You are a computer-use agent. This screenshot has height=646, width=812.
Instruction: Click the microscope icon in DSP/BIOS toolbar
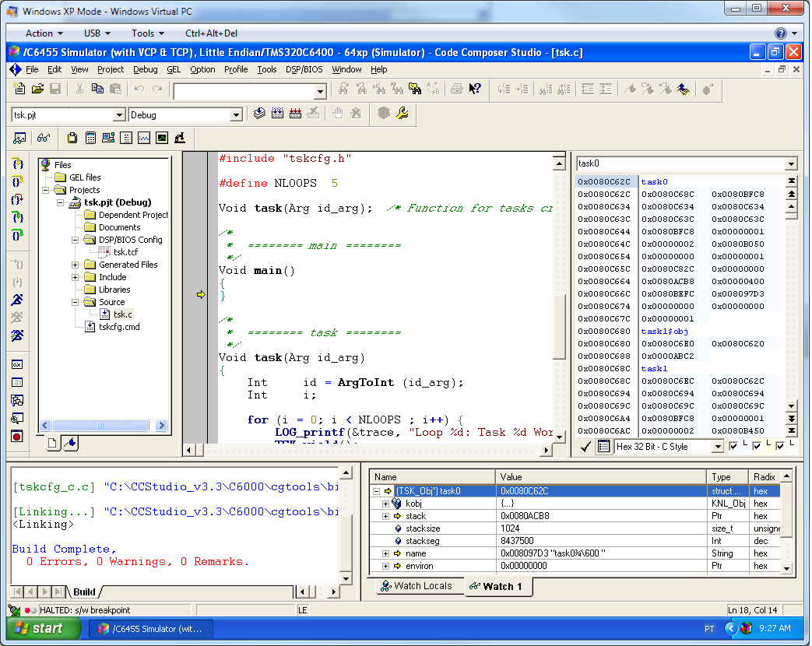tap(180, 138)
